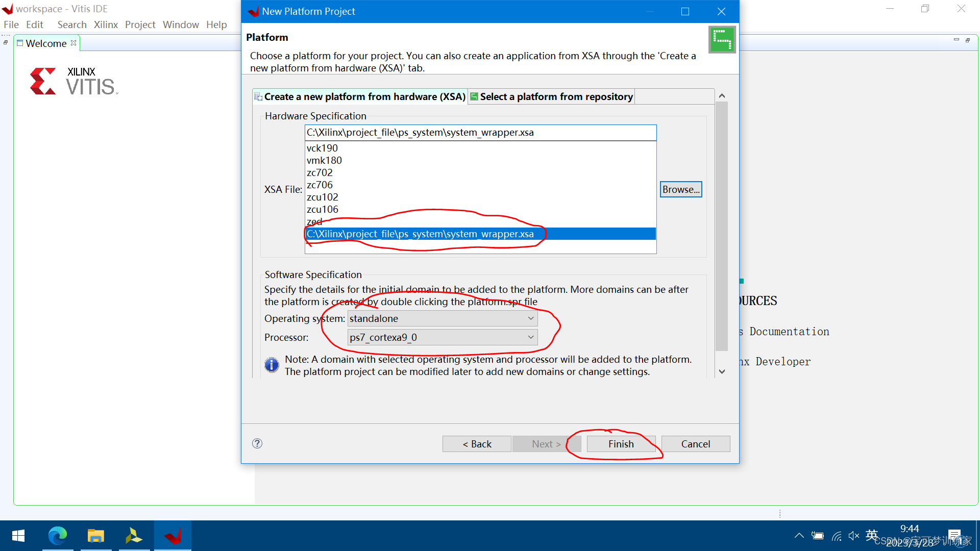Select zed in the platform list
The height and width of the screenshot is (551, 980).
(x=480, y=221)
